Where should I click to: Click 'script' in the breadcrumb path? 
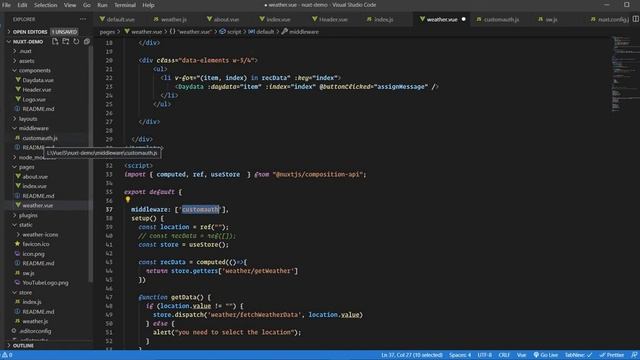pyautogui.click(x=234, y=31)
